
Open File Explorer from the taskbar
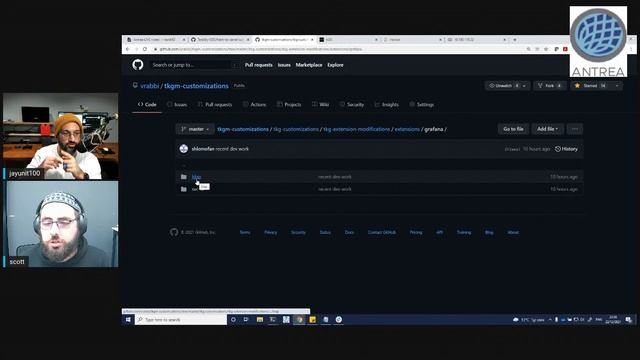point(260,320)
